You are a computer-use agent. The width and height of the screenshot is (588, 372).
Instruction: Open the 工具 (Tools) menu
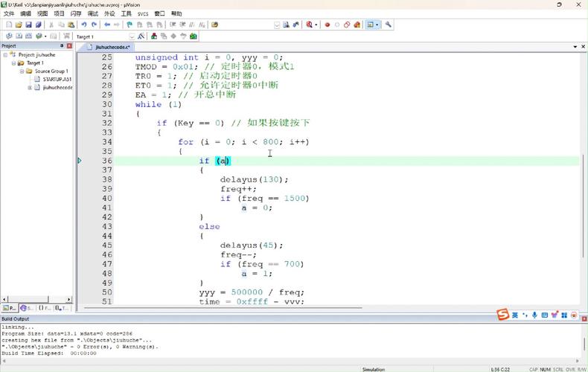point(127,13)
